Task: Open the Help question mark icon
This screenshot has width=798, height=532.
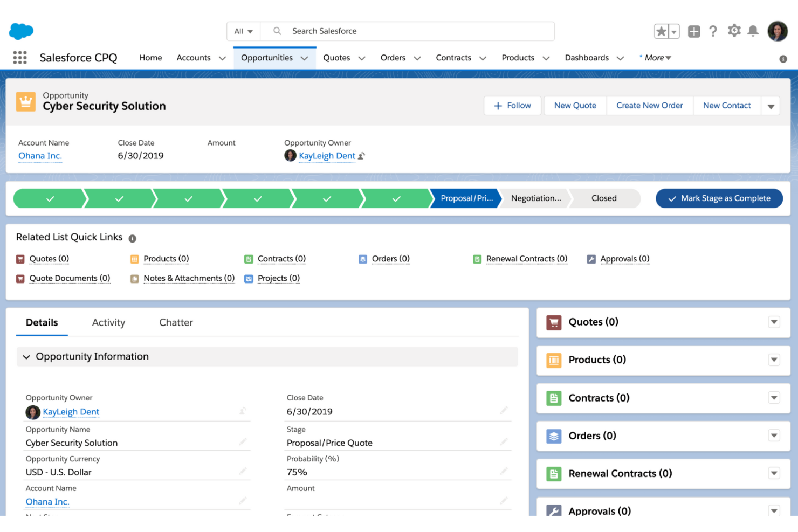Action: (713, 31)
